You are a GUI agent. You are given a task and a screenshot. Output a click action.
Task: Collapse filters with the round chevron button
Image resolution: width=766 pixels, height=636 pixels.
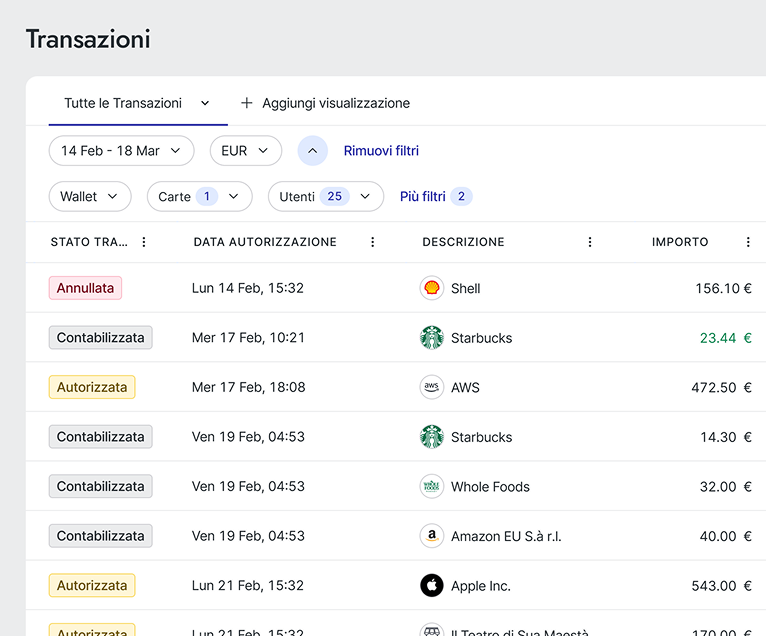[x=313, y=151]
